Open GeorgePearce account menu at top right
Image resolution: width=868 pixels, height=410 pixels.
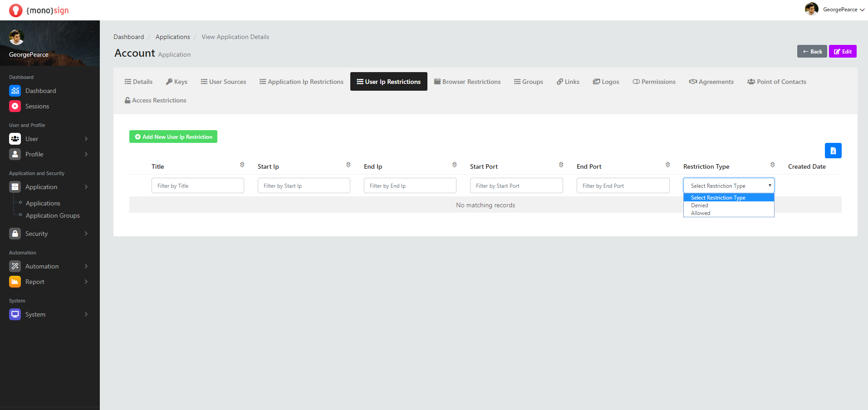pos(834,10)
